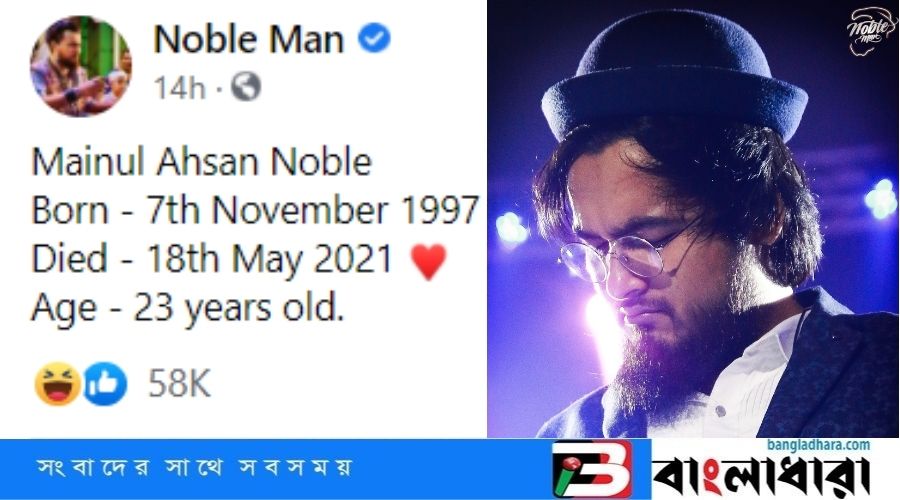
Task: Select the Haha laughing reaction emoji
Action: (57, 383)
